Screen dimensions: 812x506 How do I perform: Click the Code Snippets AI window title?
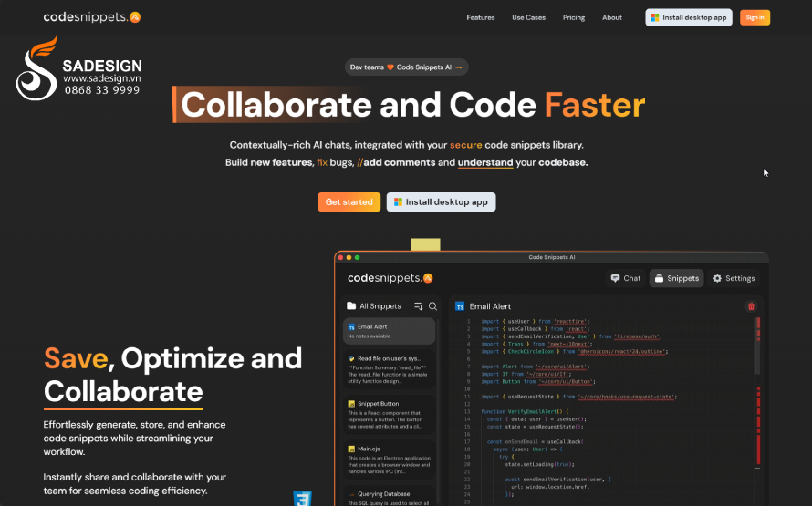coord(551,257)
